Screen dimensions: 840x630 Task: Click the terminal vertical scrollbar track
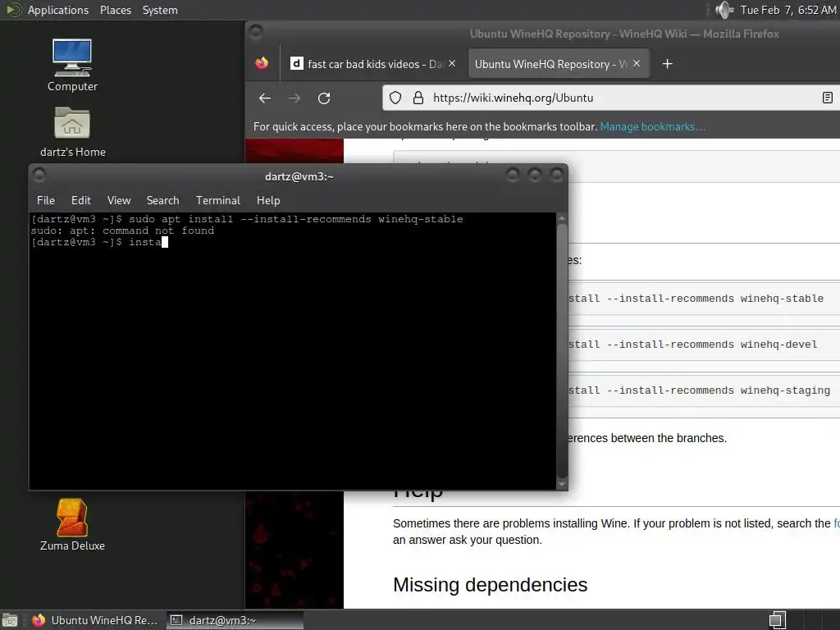click(x=562, y=351)
